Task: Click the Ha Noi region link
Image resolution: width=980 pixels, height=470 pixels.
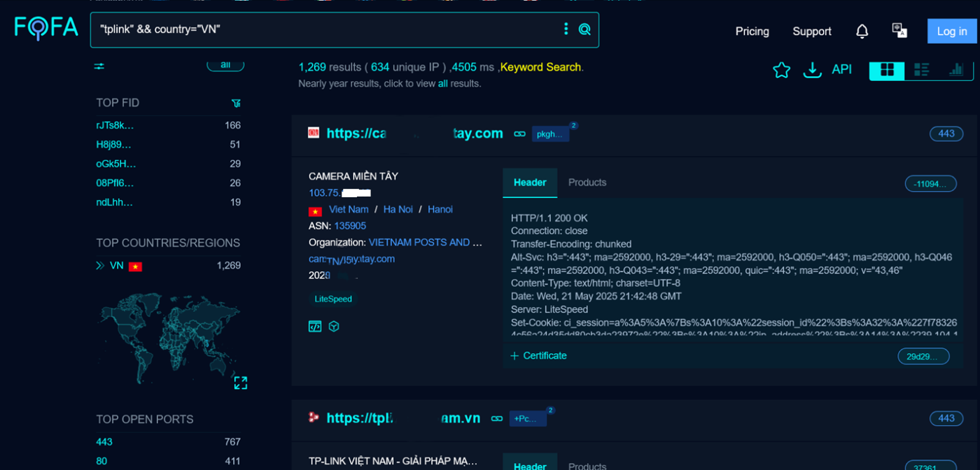Action: pos(398,210)
